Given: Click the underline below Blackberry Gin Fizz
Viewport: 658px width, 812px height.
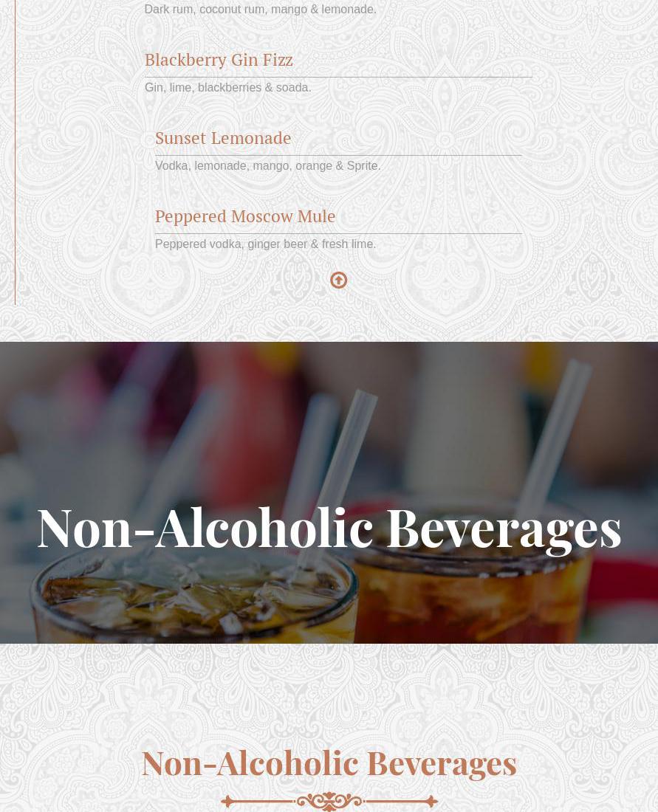Looking at the screenshot, I should [x=338, y=78].
